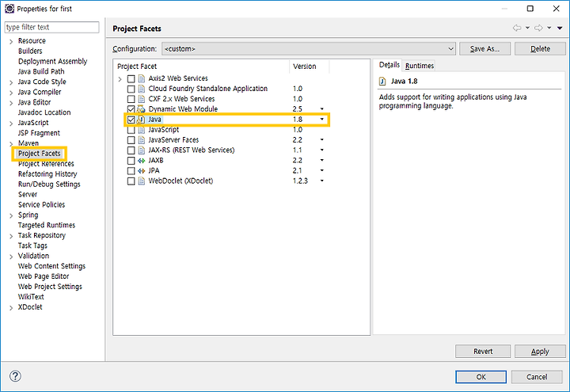The image size is (570, 392).
Task: Click the Save As... button
Action: click(484, 49)
